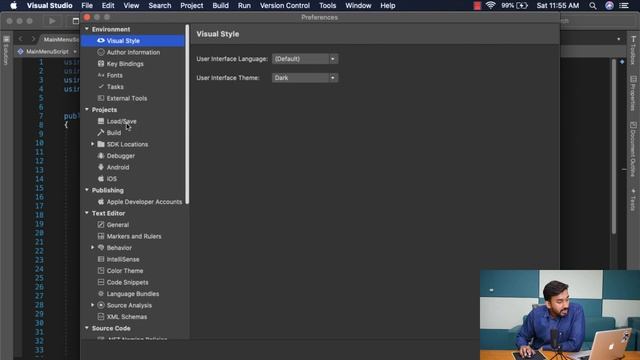Open the Tools menu
The image size is (640, 360).
pyautogui.click(x=327, y=6)
